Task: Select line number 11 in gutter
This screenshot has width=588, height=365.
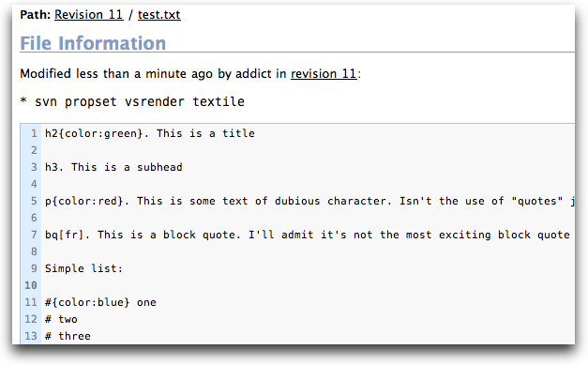Action: [x=31, y=302]
